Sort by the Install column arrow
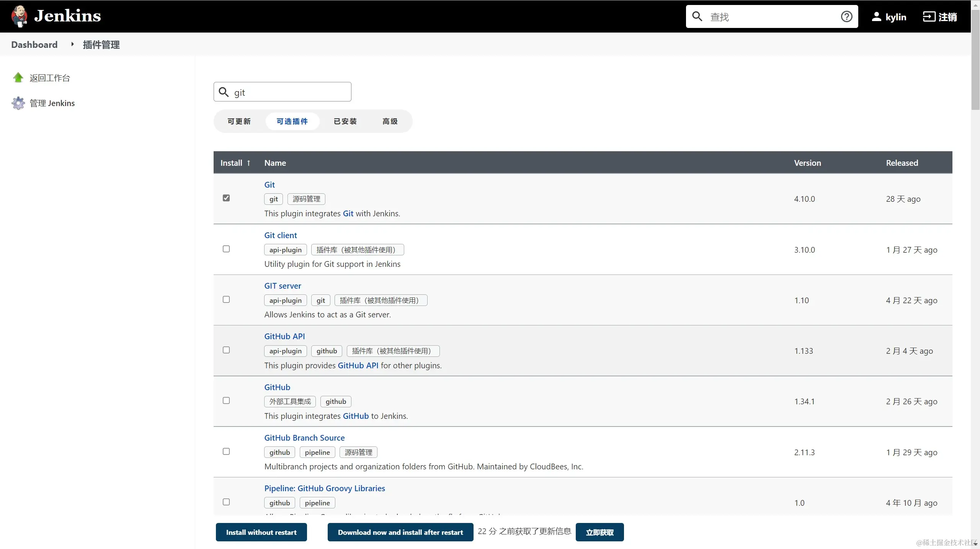Image resolution: width=980 pixels, height=549 pixels. (248, 163)
